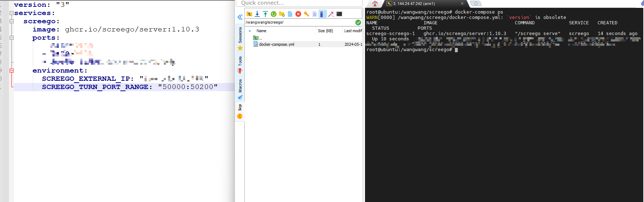
Task: Collapse the environment section fold marker
Action: (x=11, y=70)
